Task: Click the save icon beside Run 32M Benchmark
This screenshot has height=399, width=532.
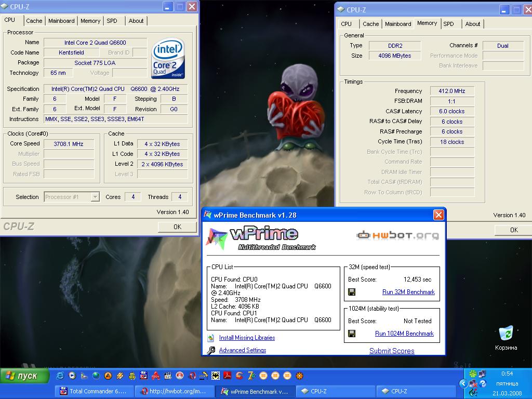Action: [352, 292]
